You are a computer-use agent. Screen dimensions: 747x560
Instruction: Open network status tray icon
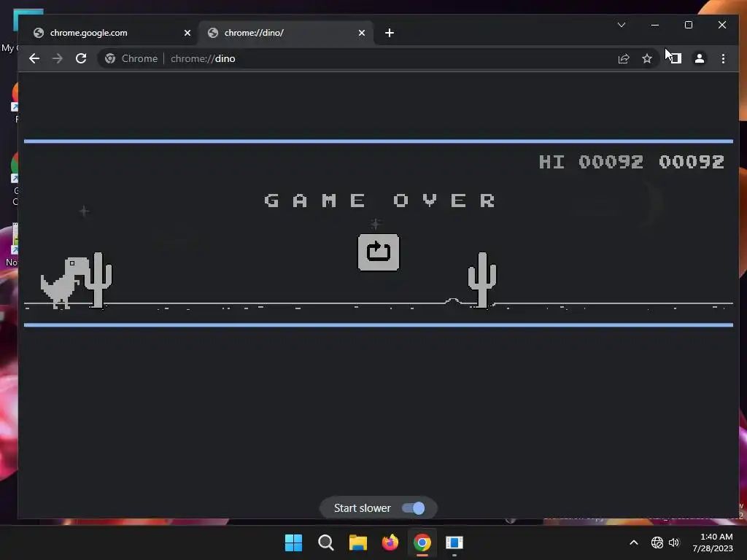click(x=657, y=542)
